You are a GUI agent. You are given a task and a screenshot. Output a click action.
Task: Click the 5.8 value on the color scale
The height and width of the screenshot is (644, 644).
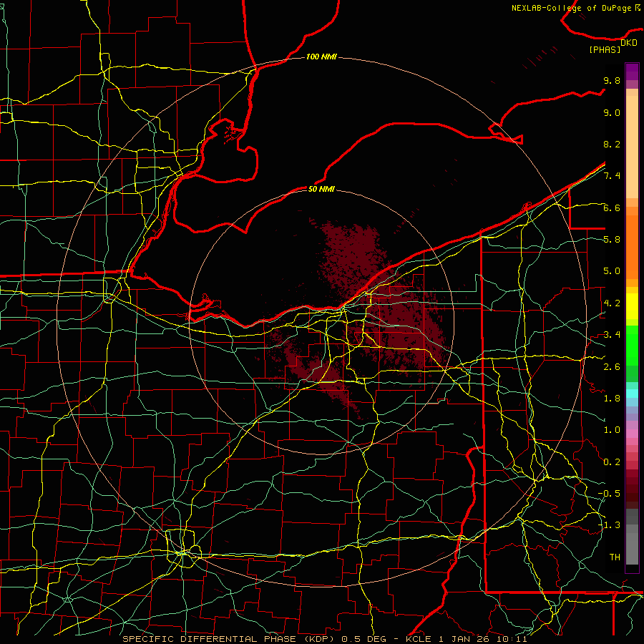point(612,240)
